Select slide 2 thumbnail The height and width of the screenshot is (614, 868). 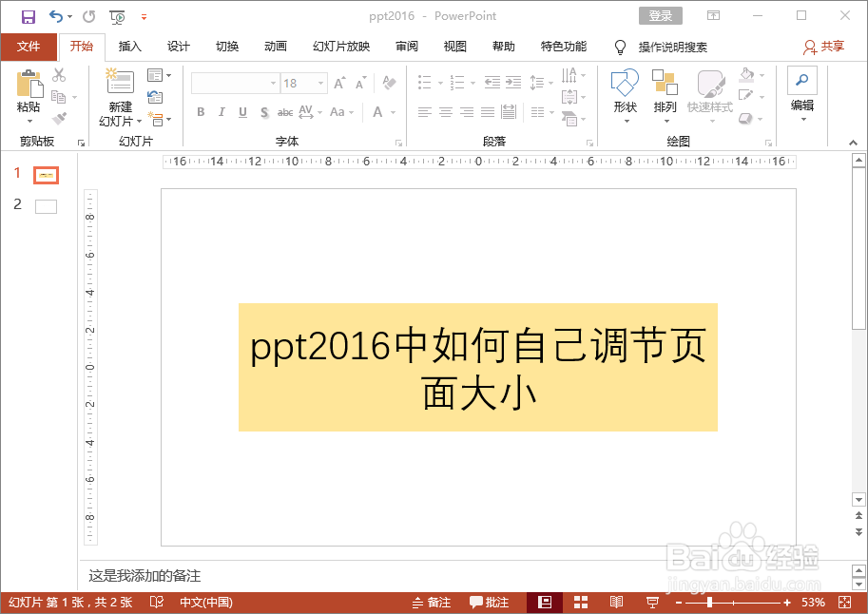coord(46,206)
